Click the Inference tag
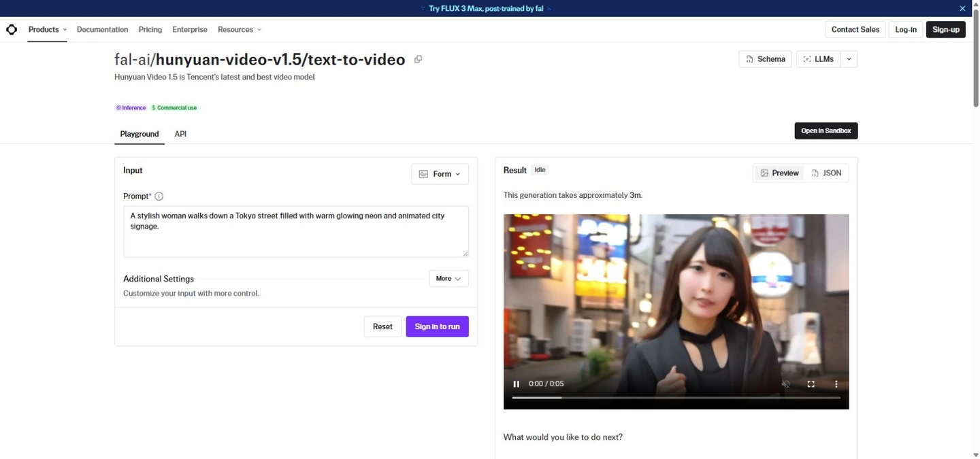The width and height of the screenshot is (980, 459). [131, 107]
